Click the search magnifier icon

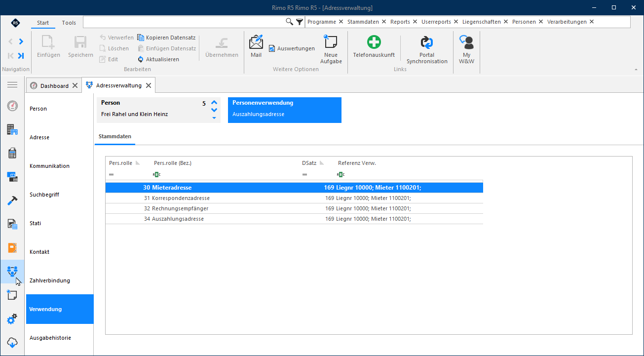point(290,22)
